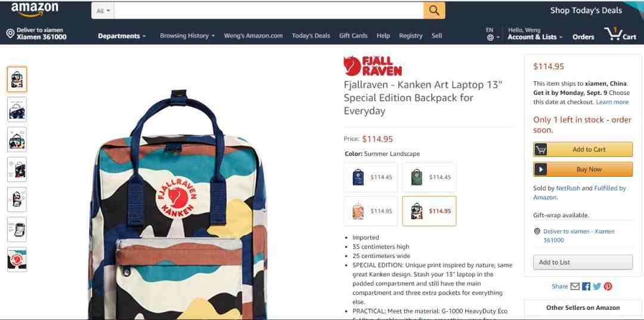
Task: Share the product on Twitter
Action: click(x=597, y=287)
